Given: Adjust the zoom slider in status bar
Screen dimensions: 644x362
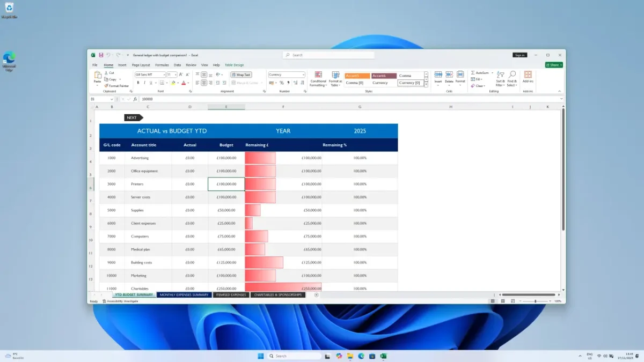Looking at the screenshot, I should click(x=535, y=301).
